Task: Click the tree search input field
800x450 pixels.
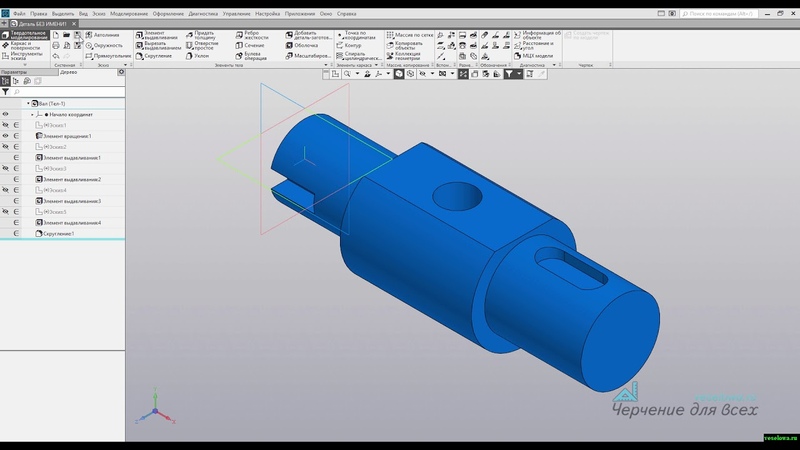Action: [x=68, y=92]
